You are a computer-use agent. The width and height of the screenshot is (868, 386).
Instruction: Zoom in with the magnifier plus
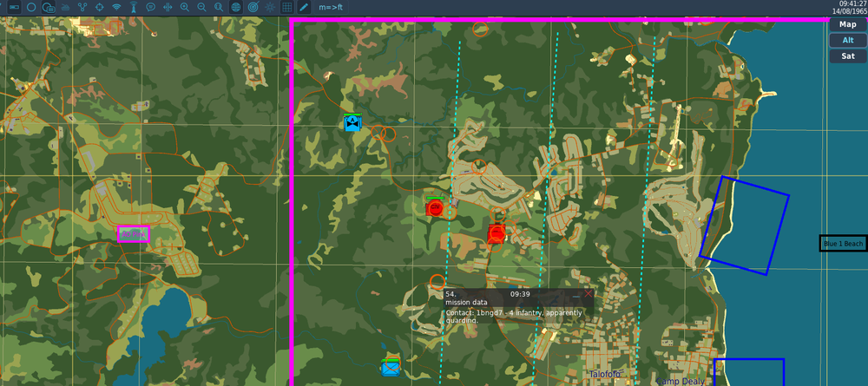[x=184, y=8]
